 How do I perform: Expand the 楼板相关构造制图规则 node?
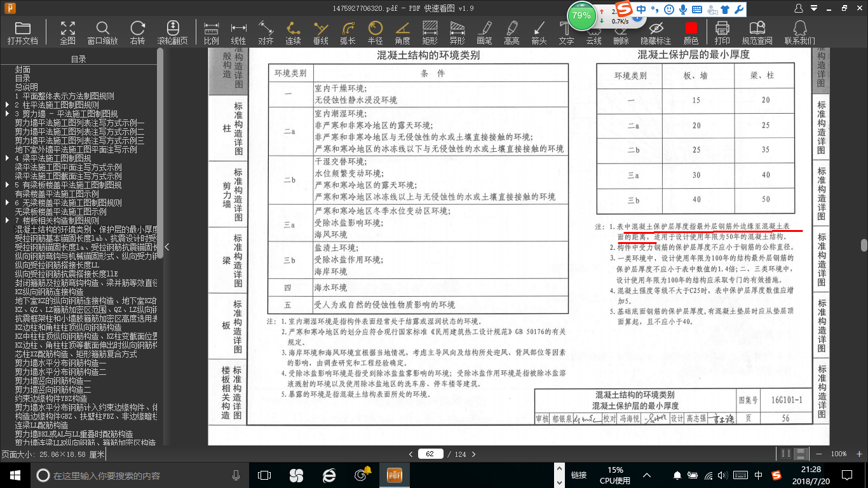[x=7, y=220]
